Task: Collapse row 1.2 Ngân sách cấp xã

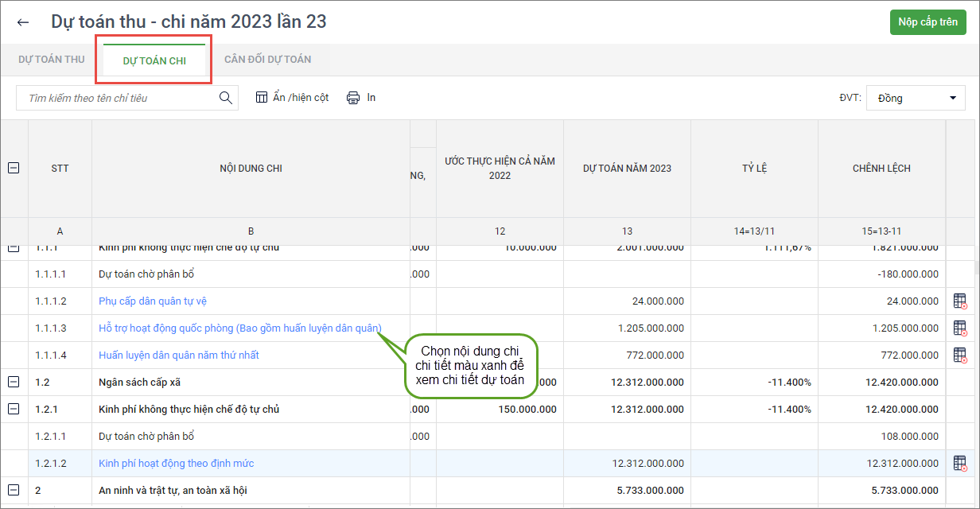Action: [x=14, y=383]
